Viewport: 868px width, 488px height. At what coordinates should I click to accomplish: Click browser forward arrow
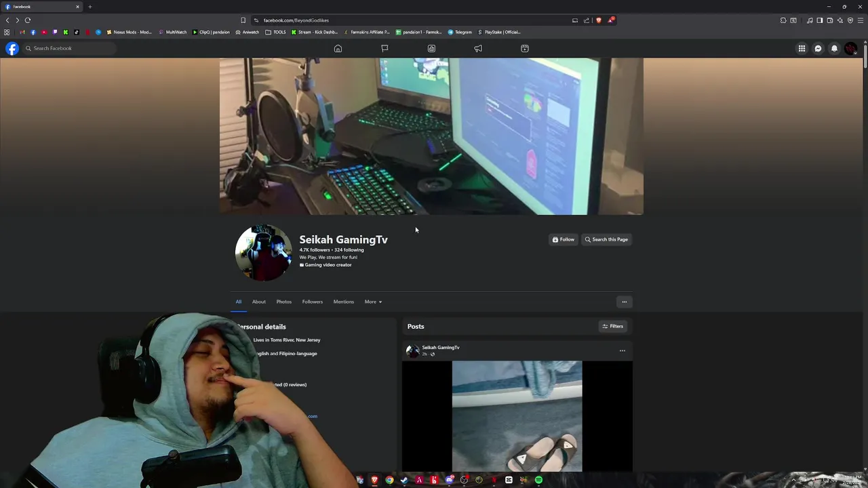(18, 20)
